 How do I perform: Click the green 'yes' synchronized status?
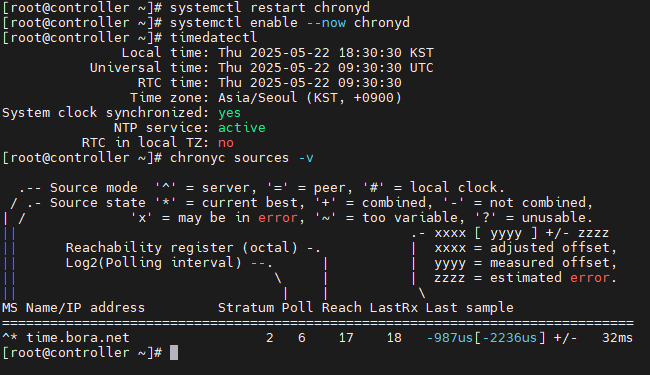point(229,113)
